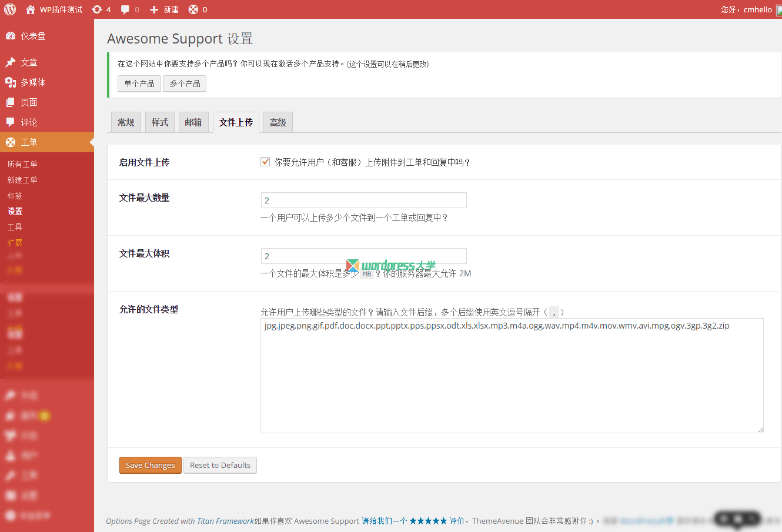The image size is (782, 532).
Task: Visit site WP插件测试 from admin bar
Action: tap(54, 9)
